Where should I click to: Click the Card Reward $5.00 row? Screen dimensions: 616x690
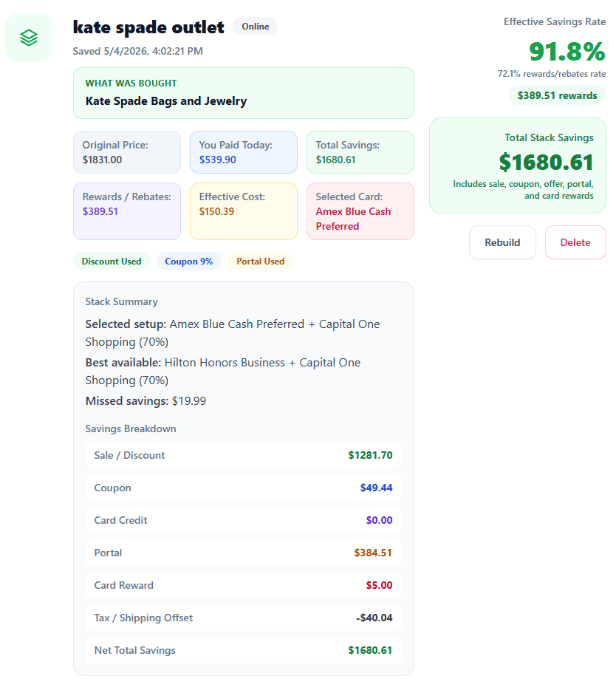click(244, 585)
